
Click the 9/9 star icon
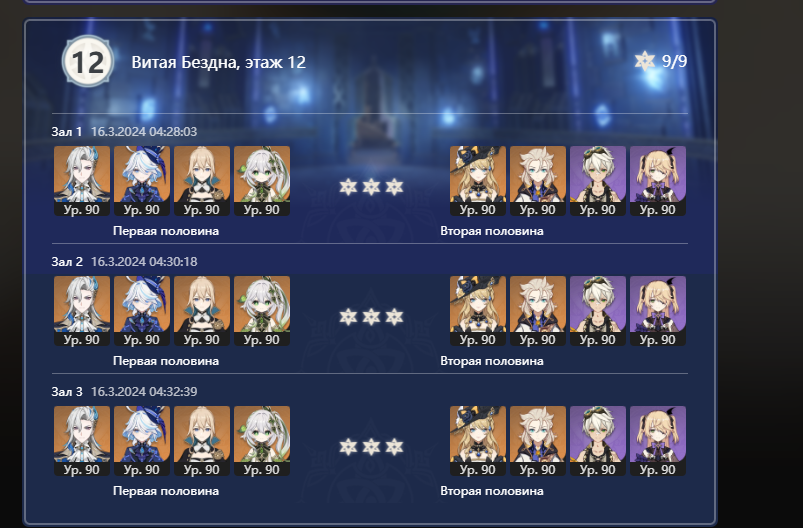click(644, 61)
